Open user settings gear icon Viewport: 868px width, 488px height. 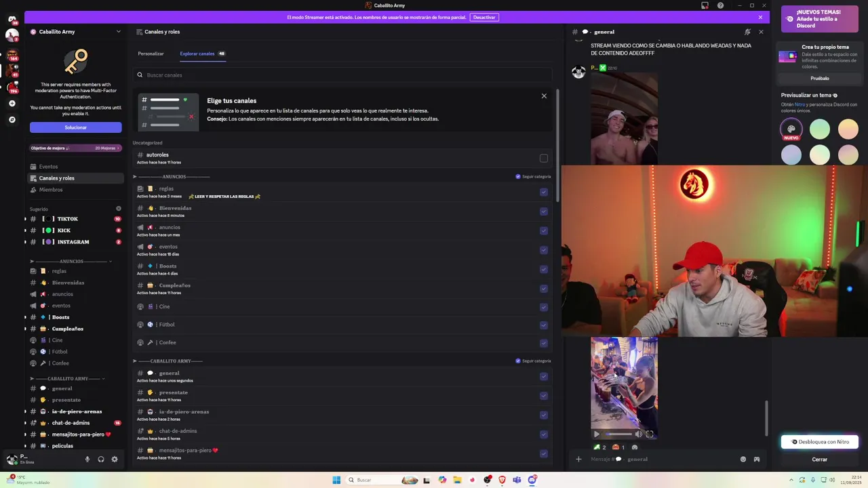115,459
